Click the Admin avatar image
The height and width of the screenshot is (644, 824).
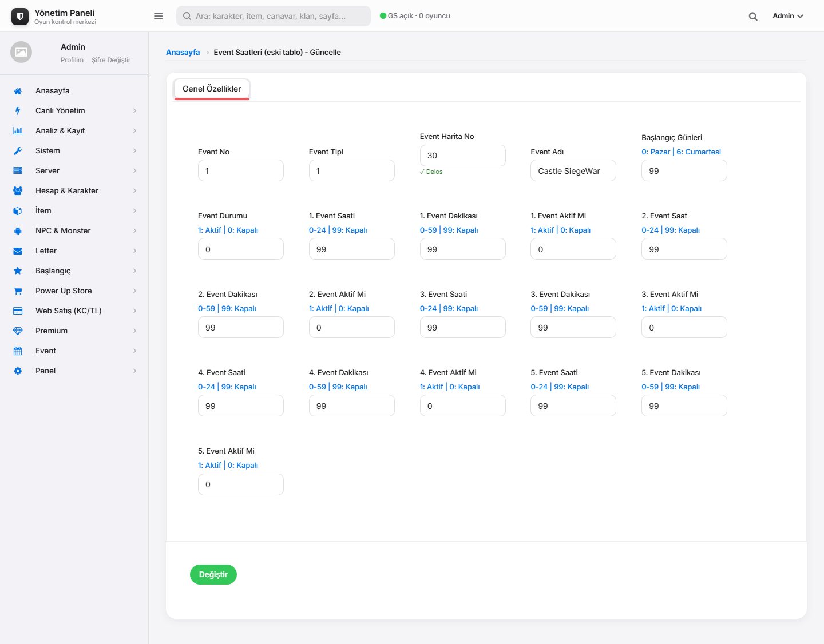(x=21, y=52)
